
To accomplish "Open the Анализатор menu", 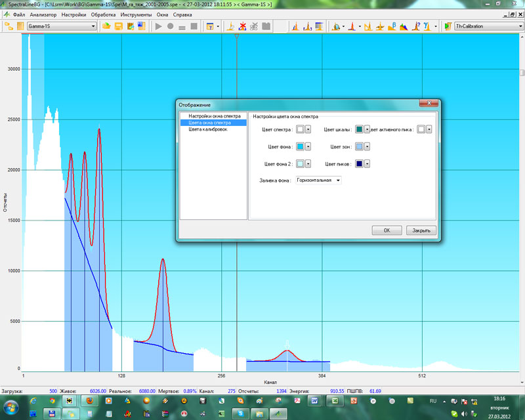I will tap(43, 14).
